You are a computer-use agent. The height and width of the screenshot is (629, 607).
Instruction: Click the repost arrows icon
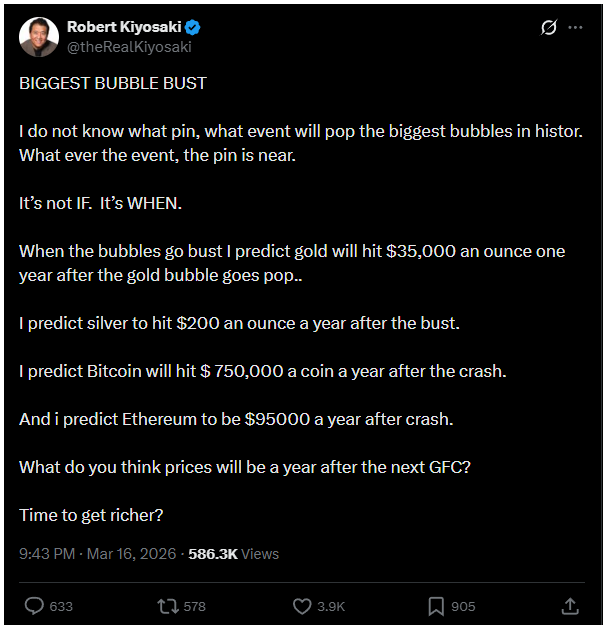click(x=168, y=606)
